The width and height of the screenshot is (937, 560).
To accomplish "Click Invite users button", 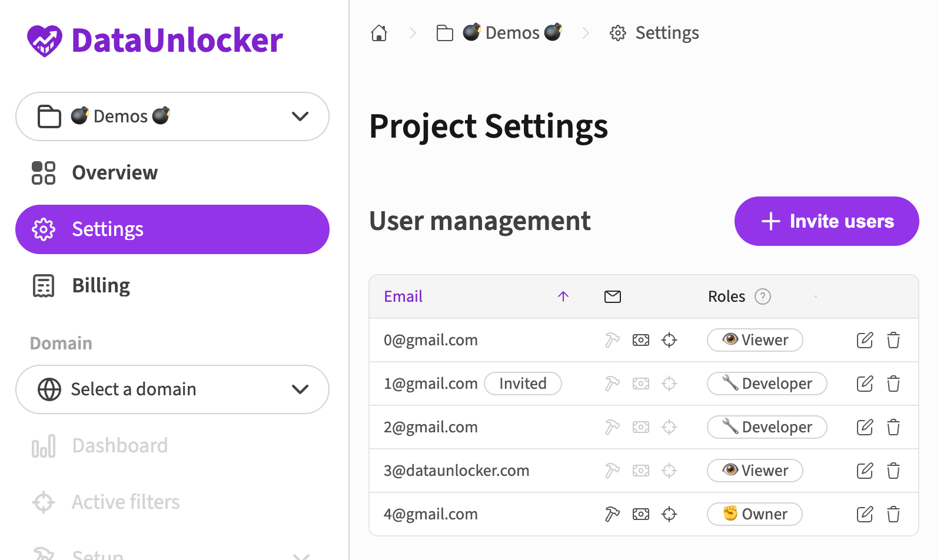I will click(x=826, y=221).
